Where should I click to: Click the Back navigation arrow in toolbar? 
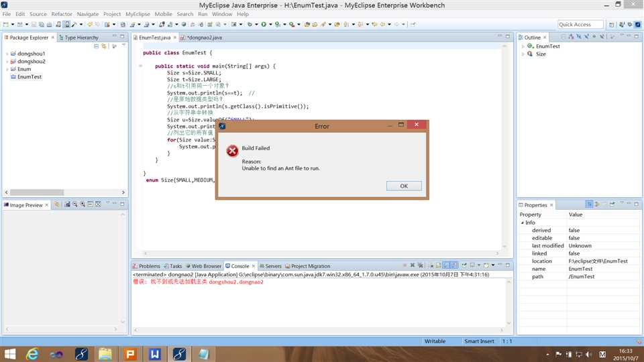point(382,25)
